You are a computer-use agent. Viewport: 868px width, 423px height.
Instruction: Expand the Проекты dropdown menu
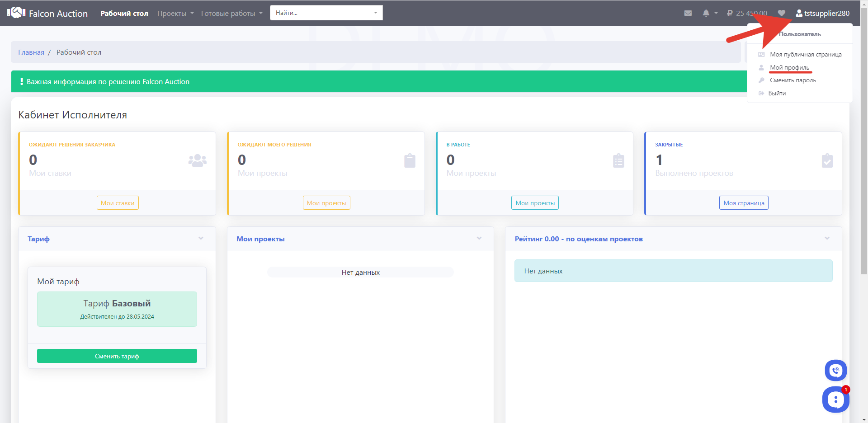point(175,13)
